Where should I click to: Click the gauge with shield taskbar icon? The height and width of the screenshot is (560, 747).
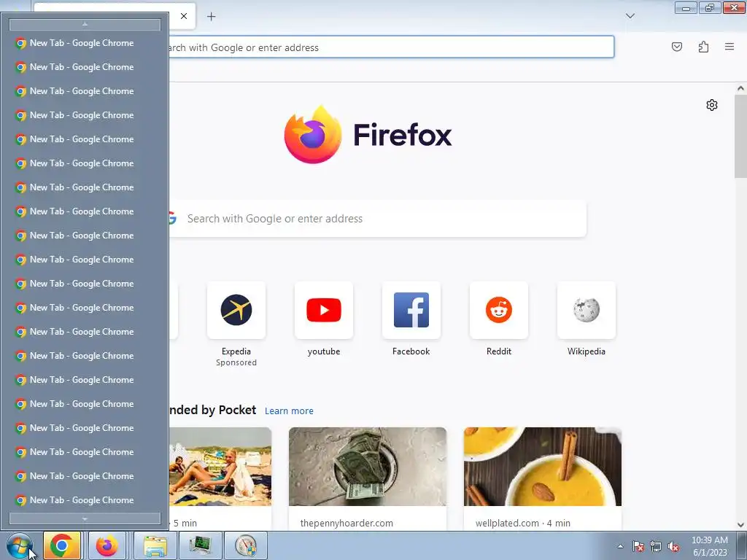[x=245, y=545]
